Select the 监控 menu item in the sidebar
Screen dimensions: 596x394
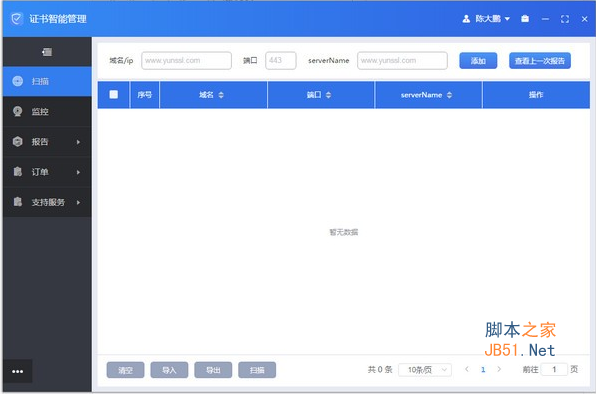[x=47, y=111]
